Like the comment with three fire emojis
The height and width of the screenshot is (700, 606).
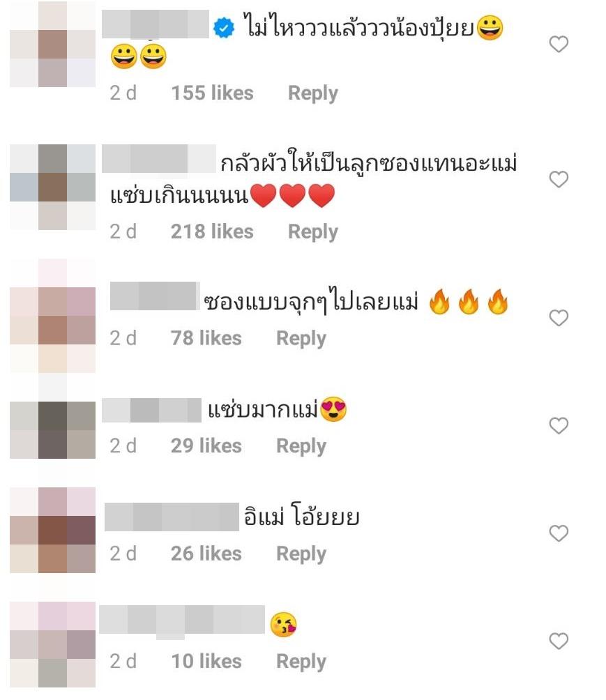(x=558, y=318)
